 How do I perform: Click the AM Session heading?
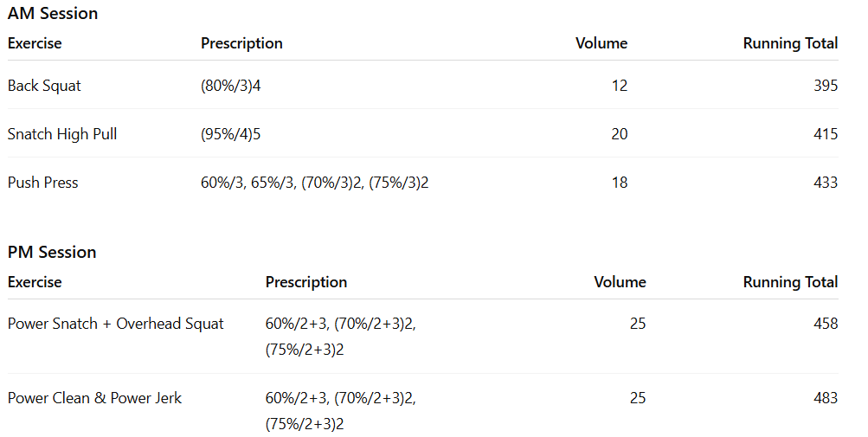pyautogui.click(x=53, y=13)
